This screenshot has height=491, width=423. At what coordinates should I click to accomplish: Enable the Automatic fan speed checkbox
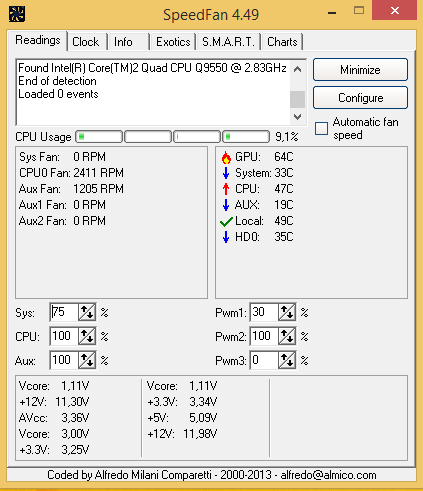click(x=321, y=128)
